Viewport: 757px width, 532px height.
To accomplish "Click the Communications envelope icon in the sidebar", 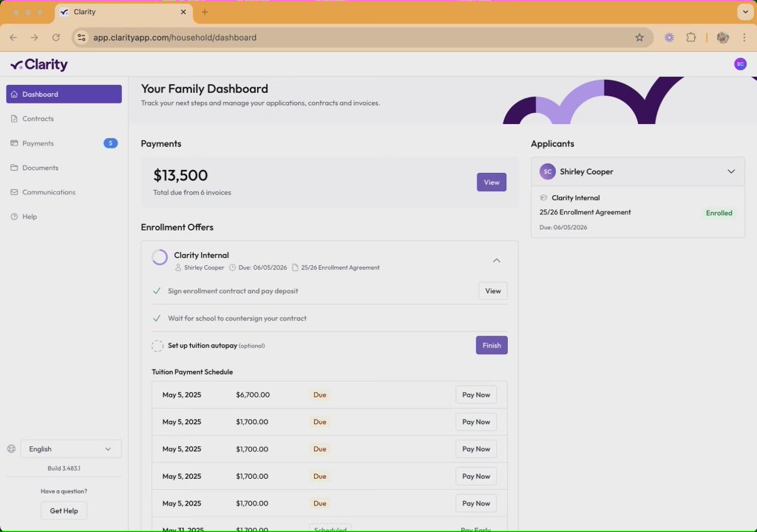I will 14,192.
